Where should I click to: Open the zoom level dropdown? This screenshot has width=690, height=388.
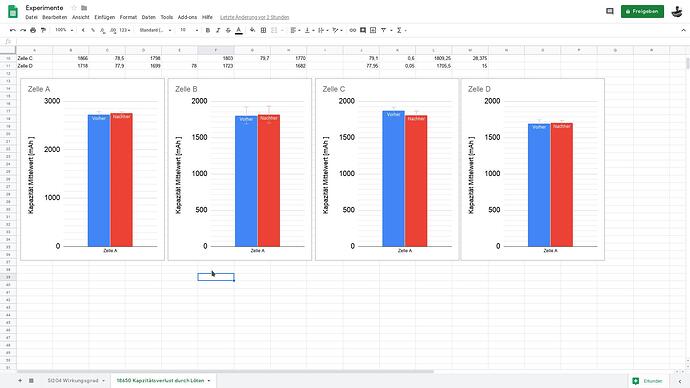point(64,30)
